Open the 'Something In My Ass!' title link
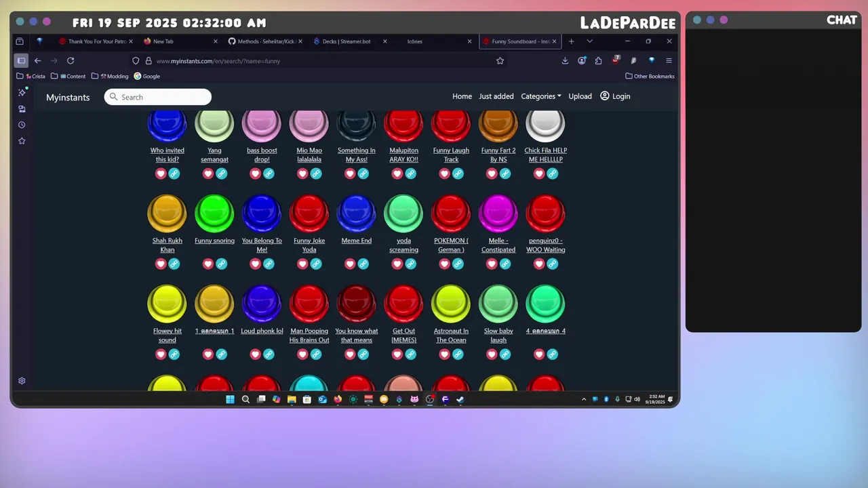Screen dimensions: 868x488 (356, 155)
